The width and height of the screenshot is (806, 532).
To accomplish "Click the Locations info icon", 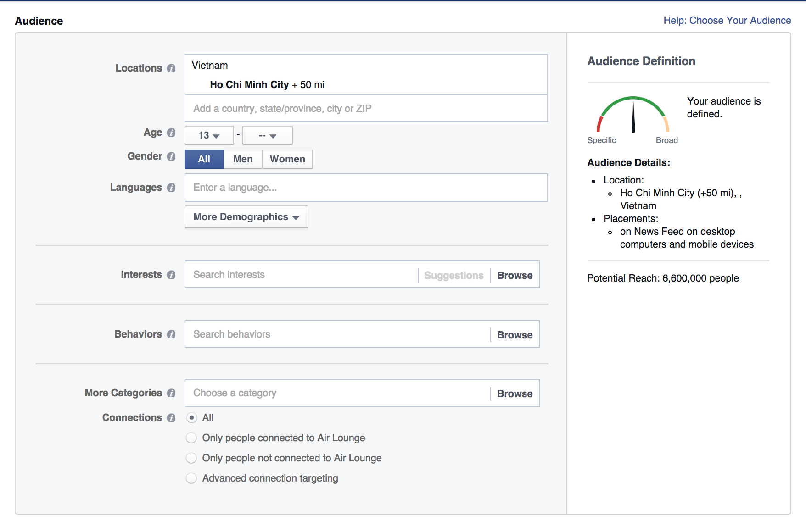I will 171,68.
